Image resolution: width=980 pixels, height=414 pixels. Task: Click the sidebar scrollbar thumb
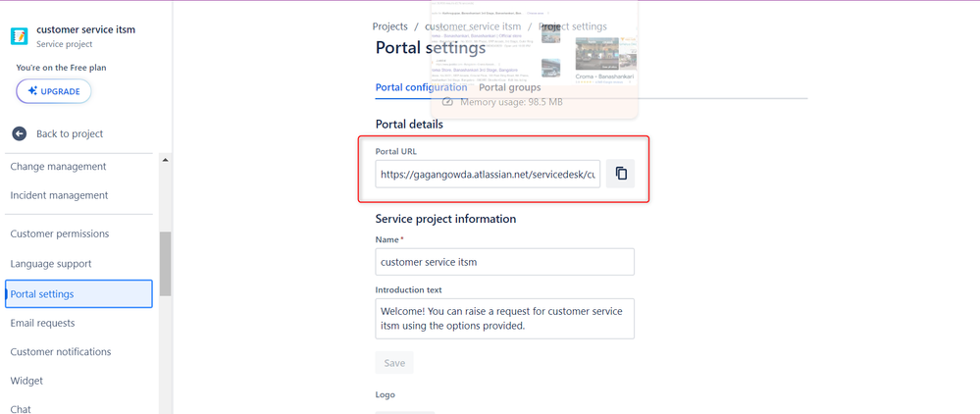point(165,263)
